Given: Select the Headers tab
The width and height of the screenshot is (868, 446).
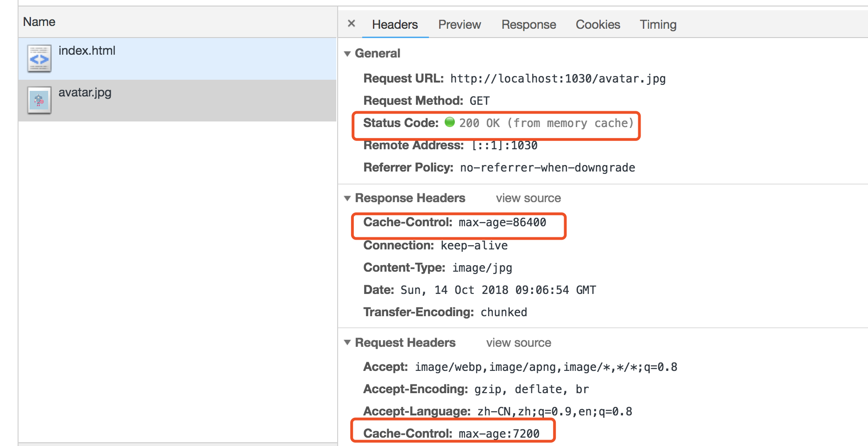Looking at the screenshot, I should pos(395,25).
